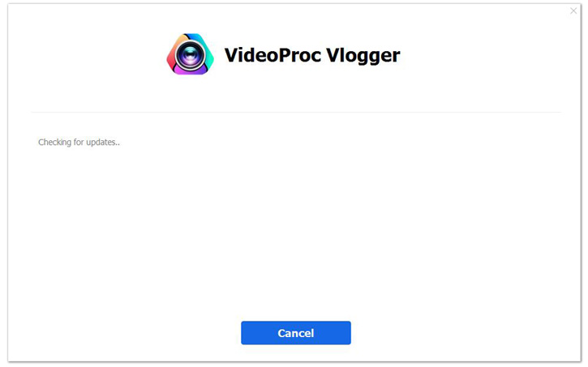Click the app branding logo beside the title

pyautogui.click(x=191, y=55)
